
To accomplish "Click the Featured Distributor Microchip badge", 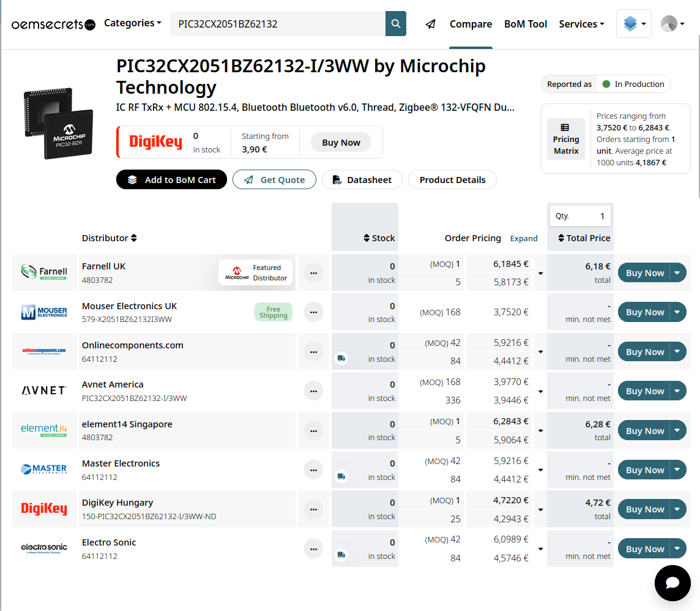I will 256,272.
